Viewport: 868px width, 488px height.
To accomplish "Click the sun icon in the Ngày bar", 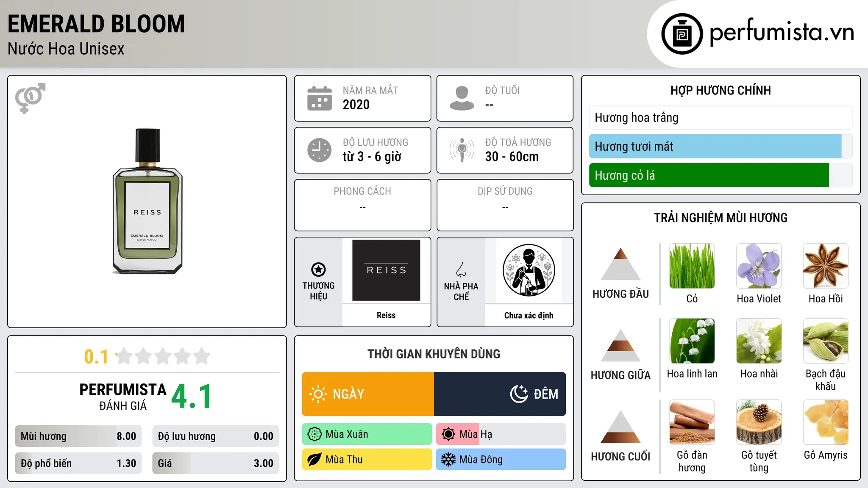I will point(318,394).
